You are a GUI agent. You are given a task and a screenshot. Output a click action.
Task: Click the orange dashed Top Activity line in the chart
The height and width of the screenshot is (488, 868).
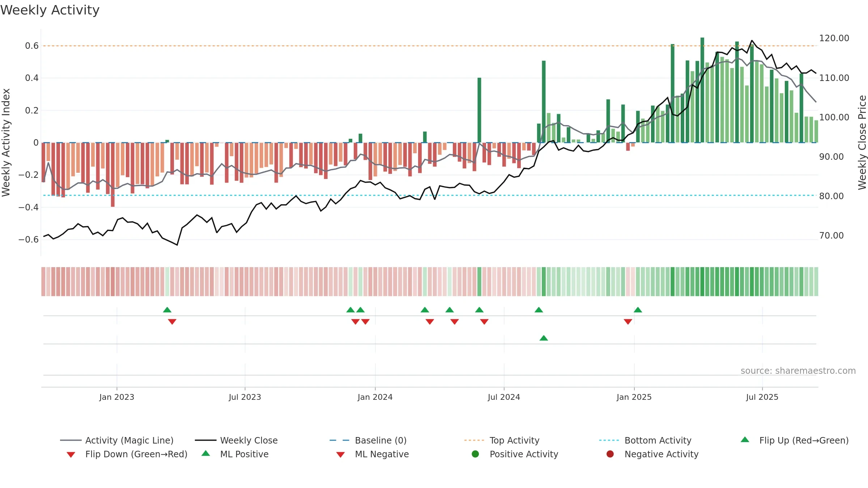point(430,46)
